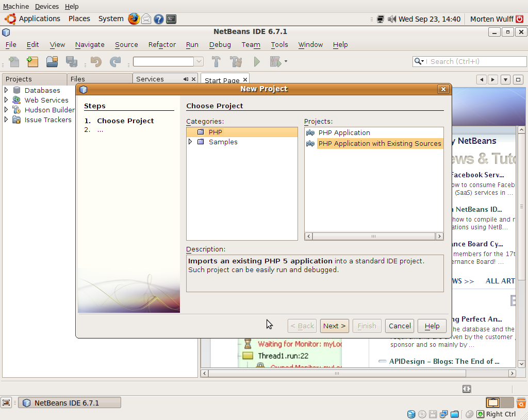
Task: Open the File menu
Action: tap(11, 44)
